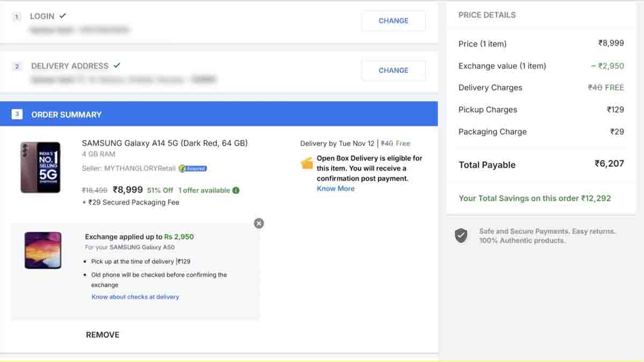Click the LOGIN section heading
Viewport: 644px width, 362px height.
(x=42, y=17)
